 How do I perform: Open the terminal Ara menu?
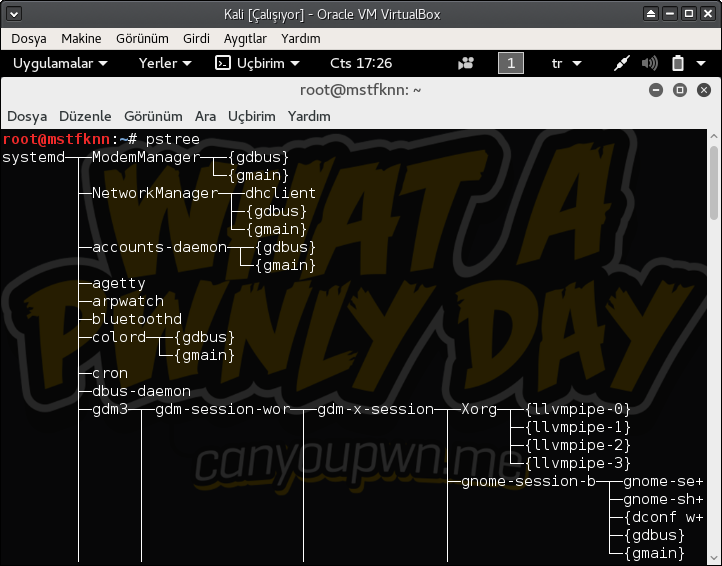(x=205, y=116)
